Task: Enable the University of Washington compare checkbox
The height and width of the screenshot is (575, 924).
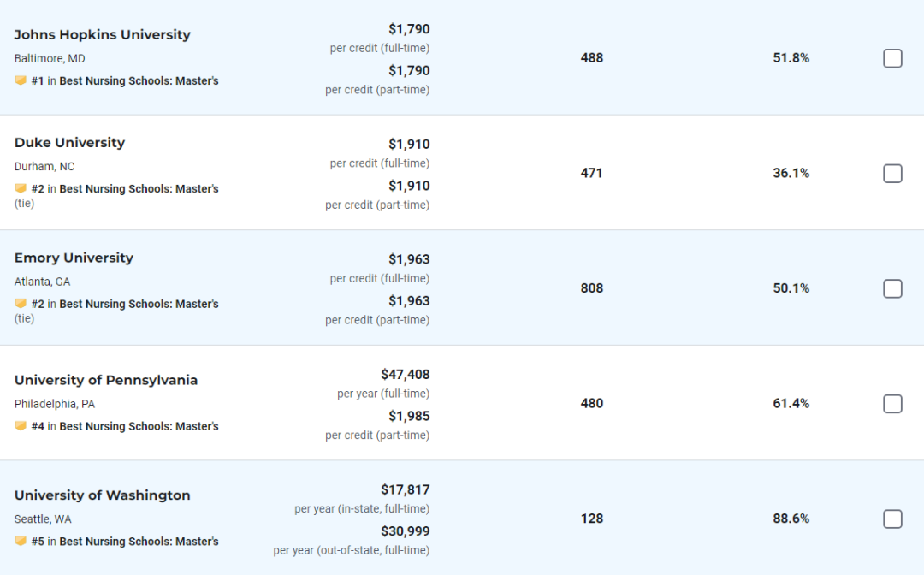Action: click(x=892, y=519)
